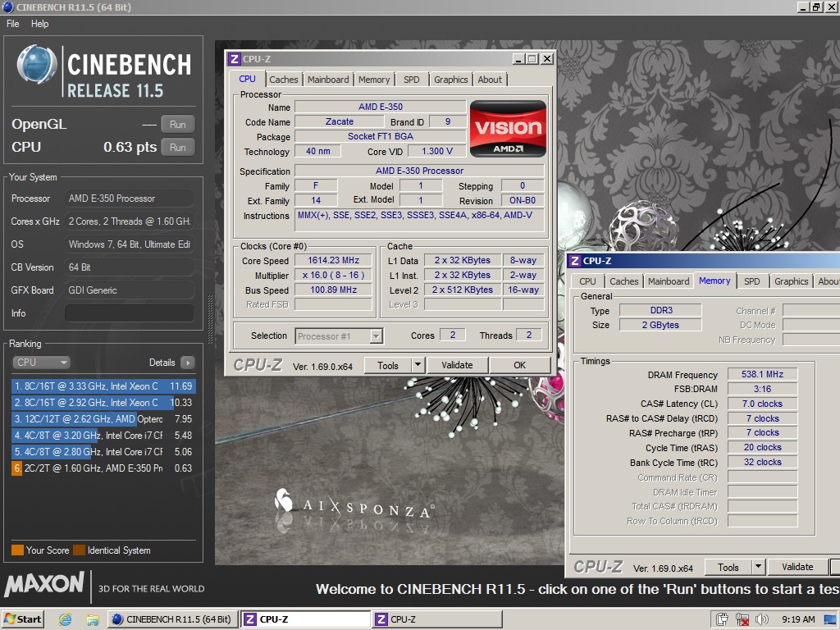The width and height of the screenshot is (840, 630).
Task: Switch to CINEBENCH R11.5 taskbar button
Action: click(172, 619)
